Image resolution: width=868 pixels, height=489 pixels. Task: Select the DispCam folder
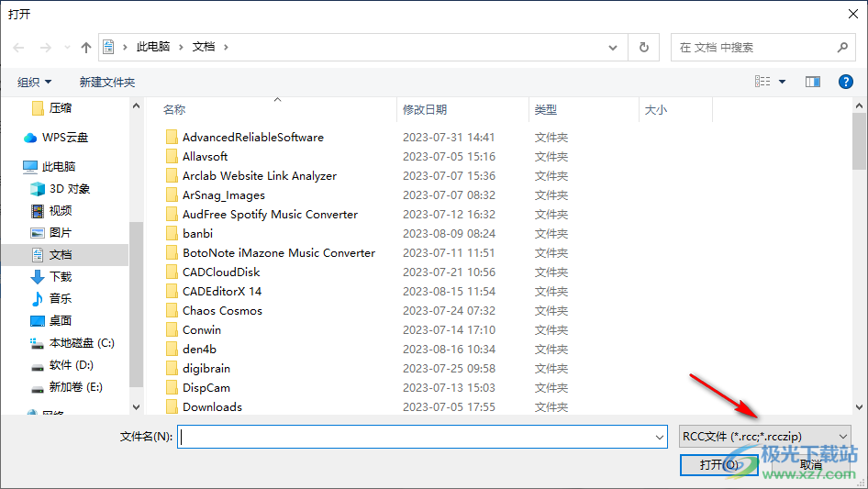click(x=206, y=388)
